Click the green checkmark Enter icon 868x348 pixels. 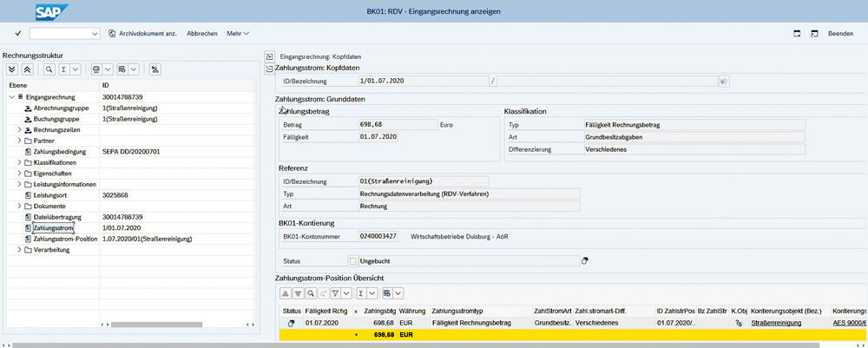[x=17, y=33]
